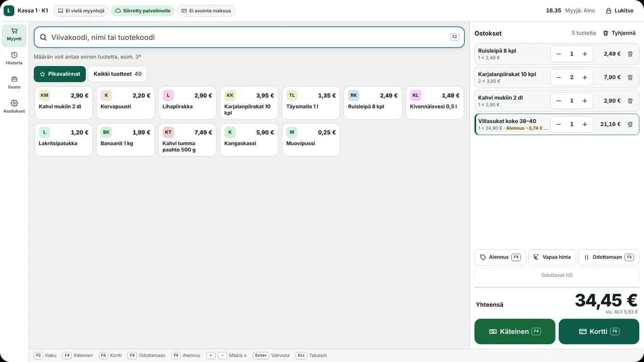The image size is (644, 362).
Task: Switch to Kaikki tuotteet tab
Action: 117,74
